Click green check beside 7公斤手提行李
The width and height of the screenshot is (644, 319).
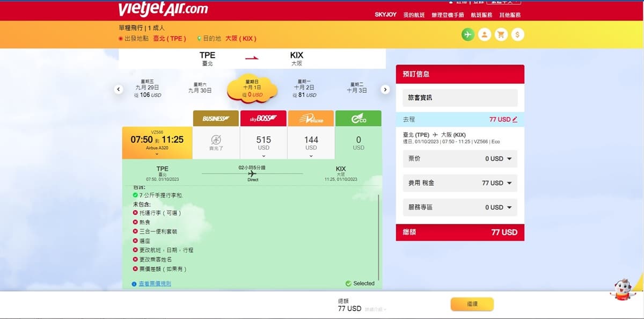(135, 195)
